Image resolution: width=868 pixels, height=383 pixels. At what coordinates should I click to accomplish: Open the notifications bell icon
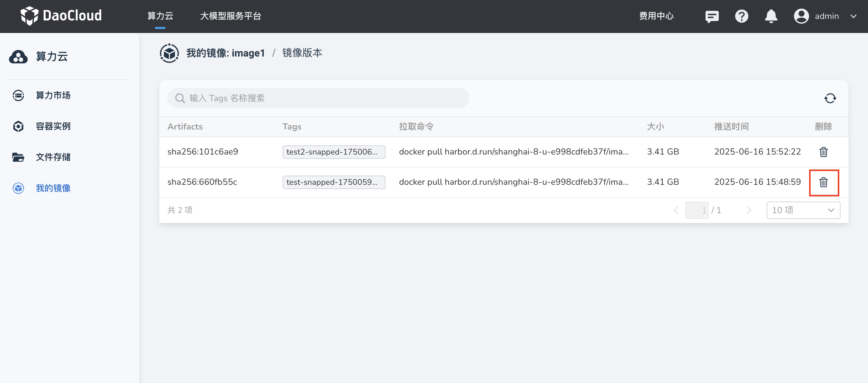771,16
